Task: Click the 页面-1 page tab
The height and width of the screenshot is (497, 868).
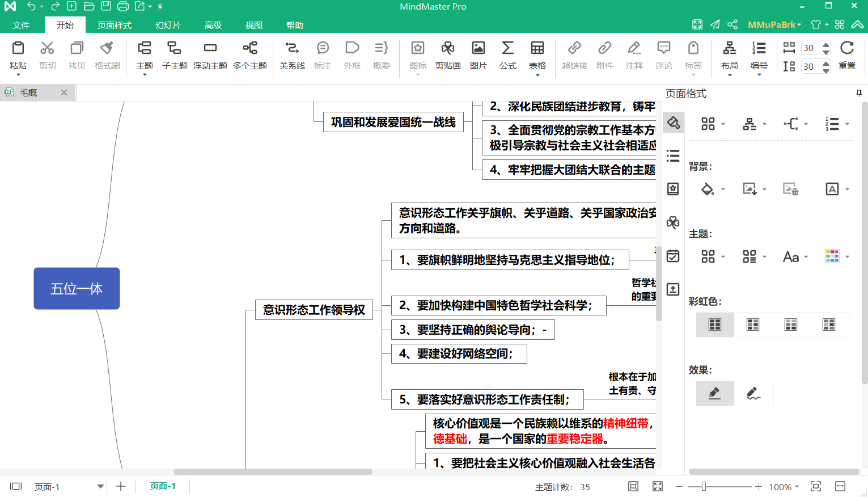Action: [163, 486]
